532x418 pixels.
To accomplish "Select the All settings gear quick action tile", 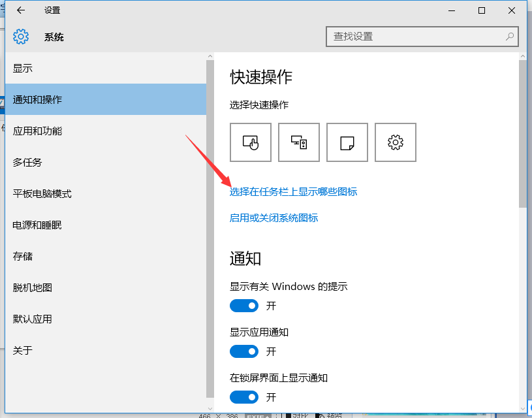I will pos(396,142).
